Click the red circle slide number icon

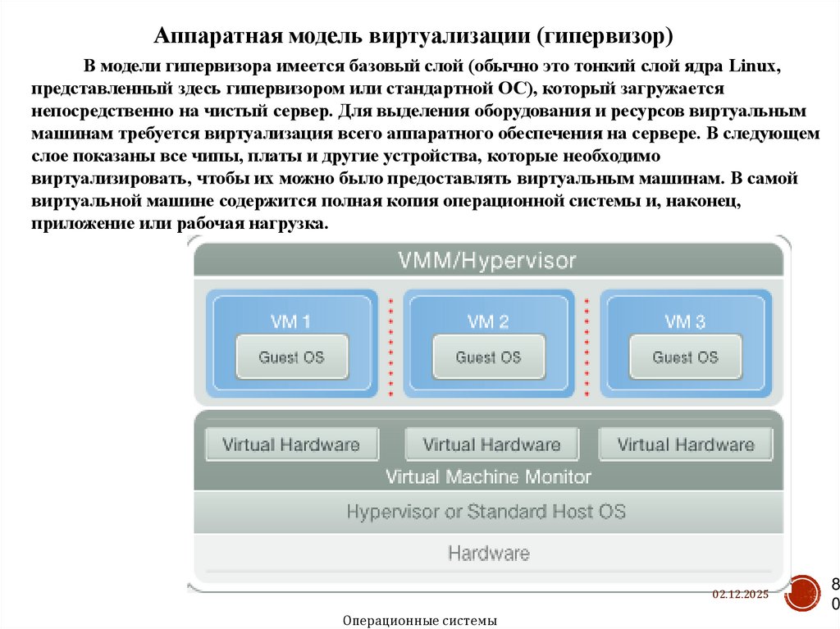pyautogui.click(x=802, y=594)
